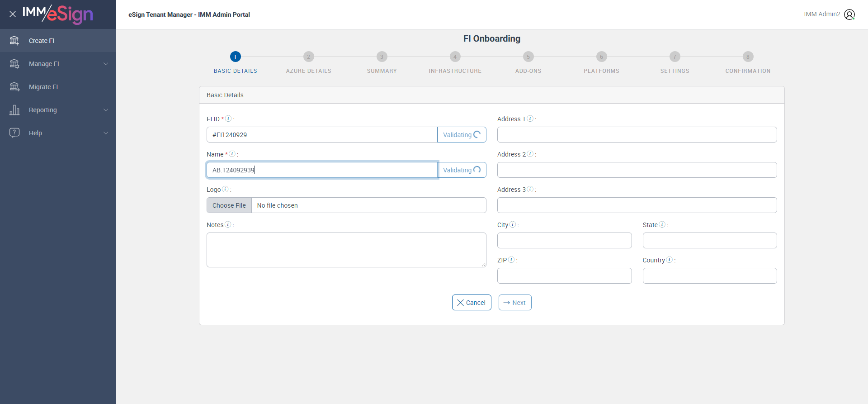Expand the Manage FI submenu chevron
The width and height of the screenshot is (868, 404).
coord(106,64)
